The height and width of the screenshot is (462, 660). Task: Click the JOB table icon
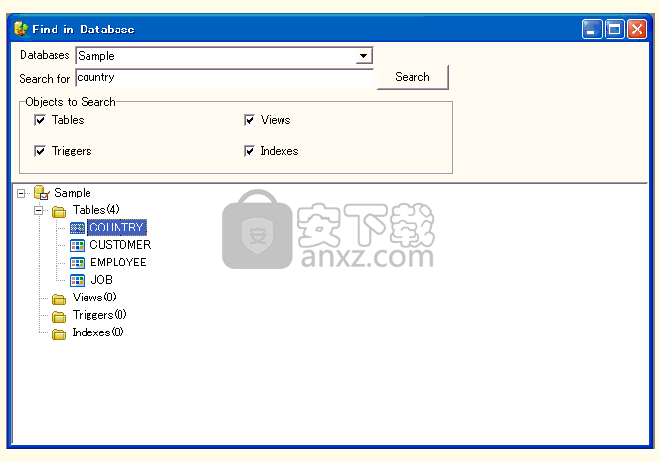[77, 280]
